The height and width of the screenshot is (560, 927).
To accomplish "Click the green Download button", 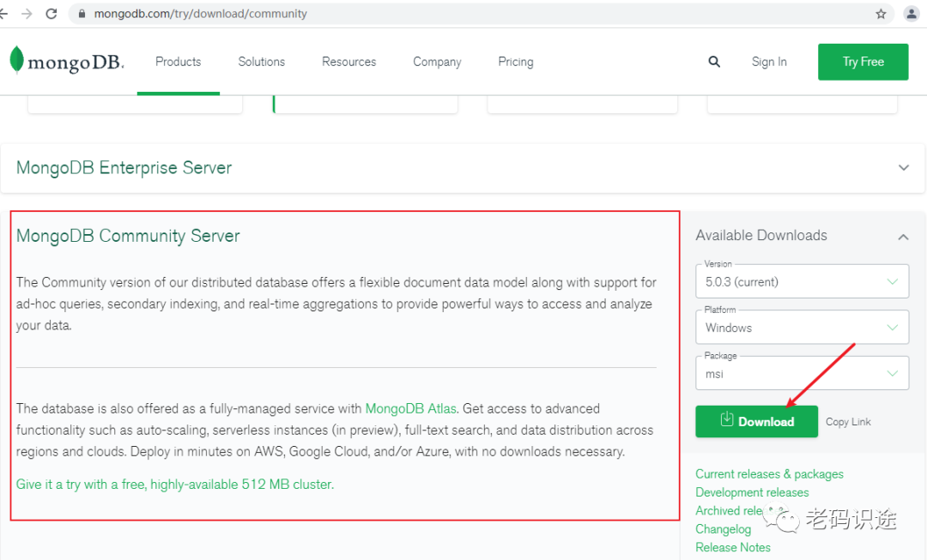I will click(x=757, y=421).
